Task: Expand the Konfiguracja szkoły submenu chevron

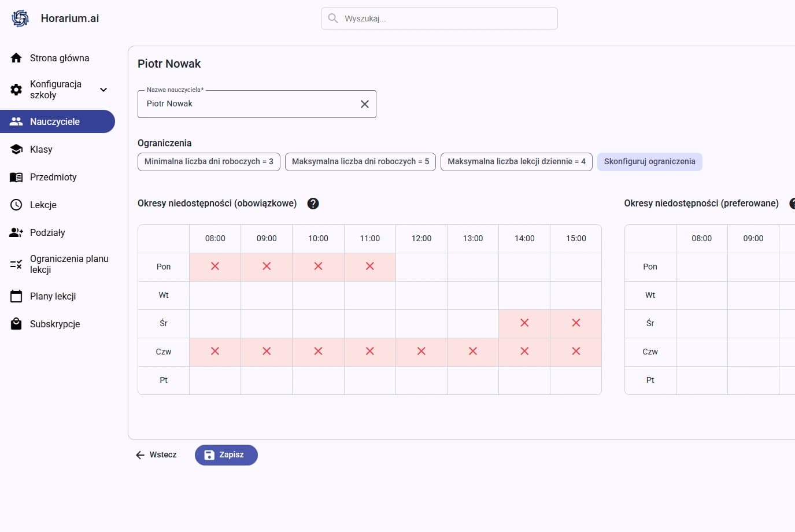Action: tap(103, 90)
